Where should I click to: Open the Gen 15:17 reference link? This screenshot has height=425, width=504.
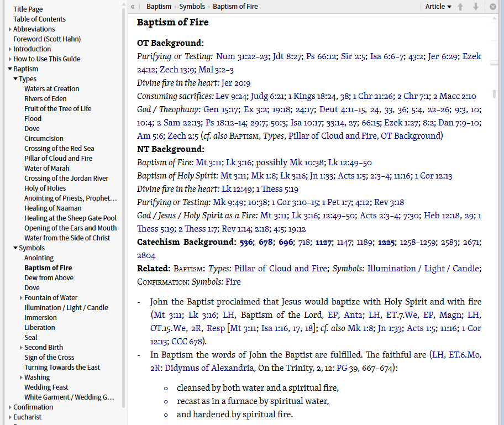pos(221,109)
